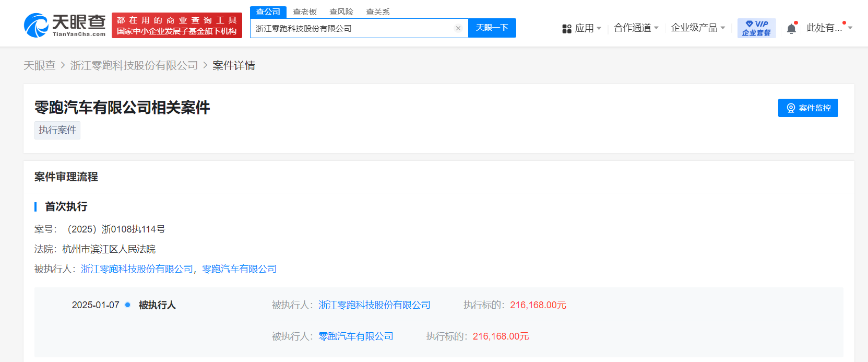Click the 案件监控 button
This screenshot has width=868, height=362.
click(x=808, y=108)
